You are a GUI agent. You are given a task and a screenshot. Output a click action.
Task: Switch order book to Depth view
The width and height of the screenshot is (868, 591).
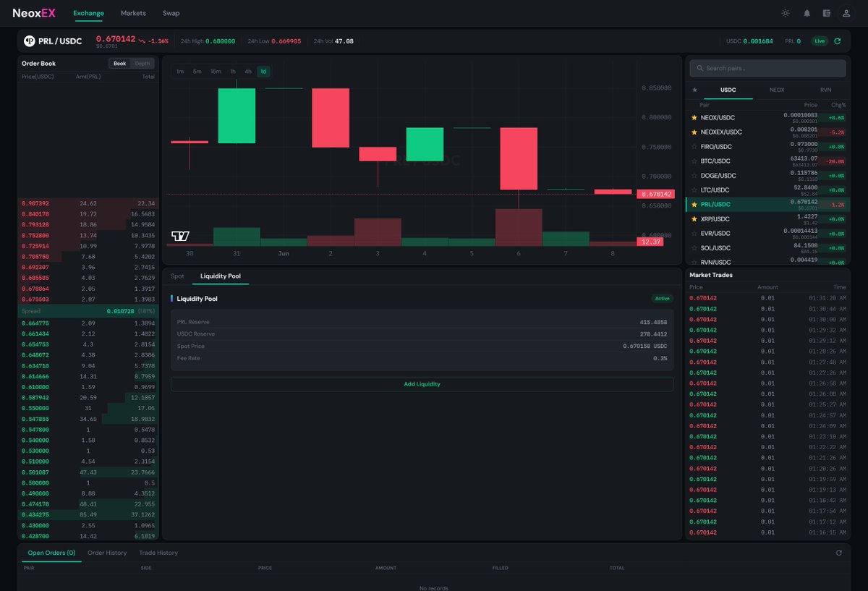click(142, 64)
